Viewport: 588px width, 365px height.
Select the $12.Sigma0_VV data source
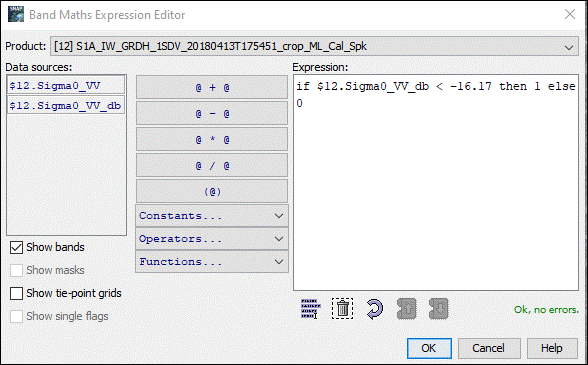coord(66,86)
